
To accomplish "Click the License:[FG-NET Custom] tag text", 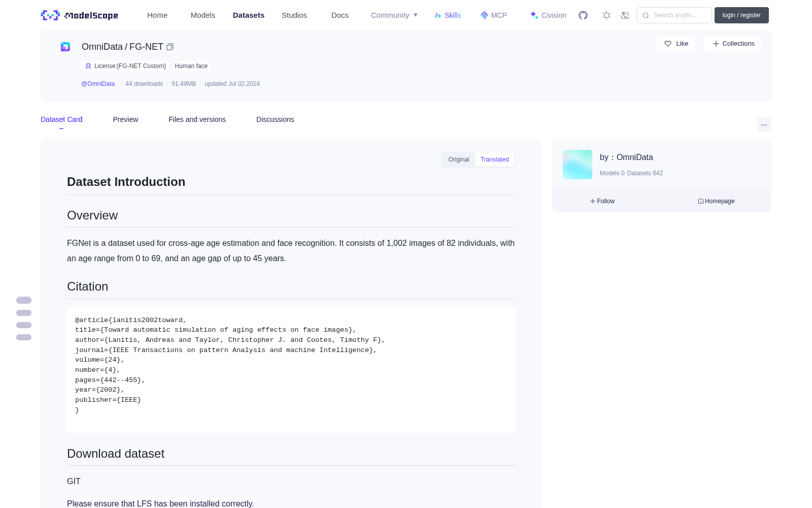I will [x=130, y=66].
